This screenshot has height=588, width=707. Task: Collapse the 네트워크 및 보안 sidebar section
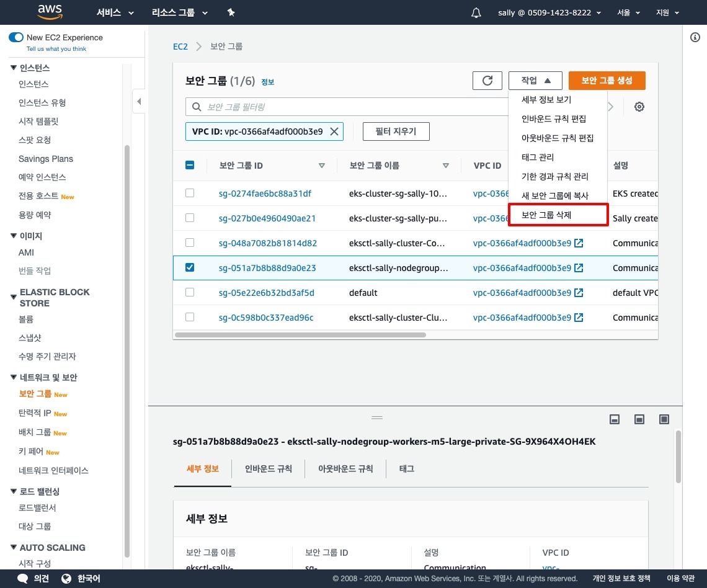point(14,377)
